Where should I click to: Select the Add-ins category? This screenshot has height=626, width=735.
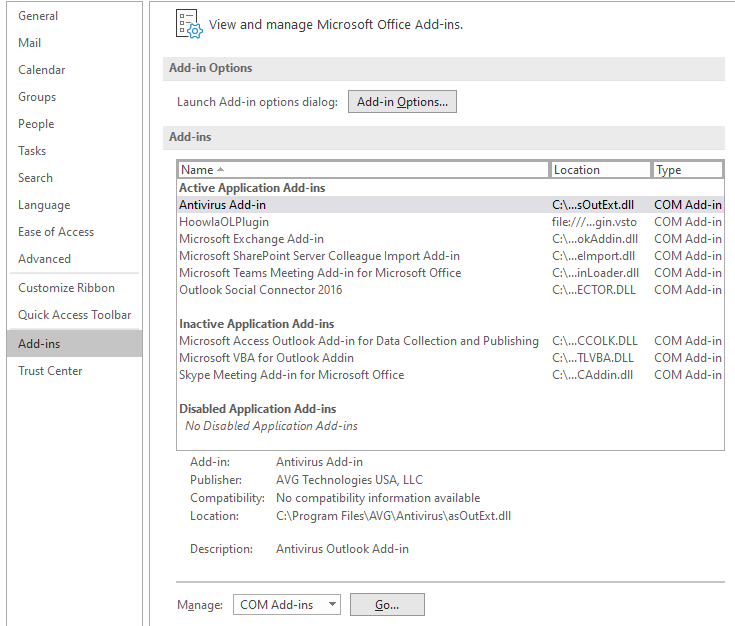point(75,344)
